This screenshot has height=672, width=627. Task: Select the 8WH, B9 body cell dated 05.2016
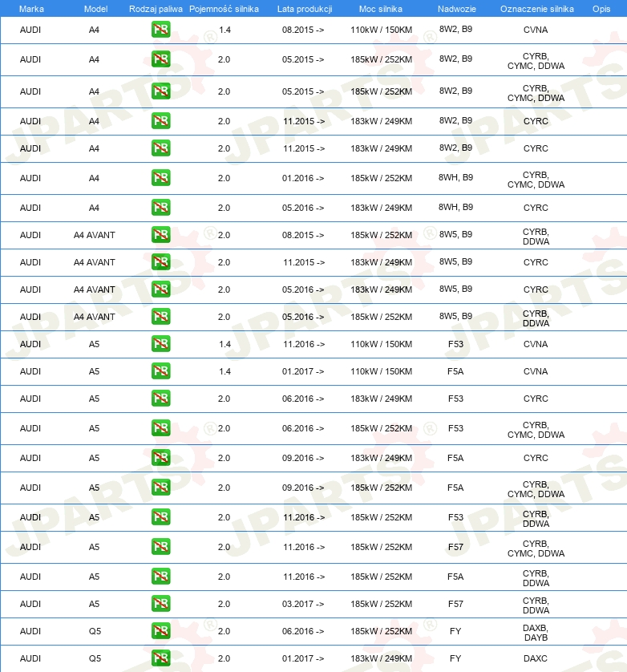(455, 207)
